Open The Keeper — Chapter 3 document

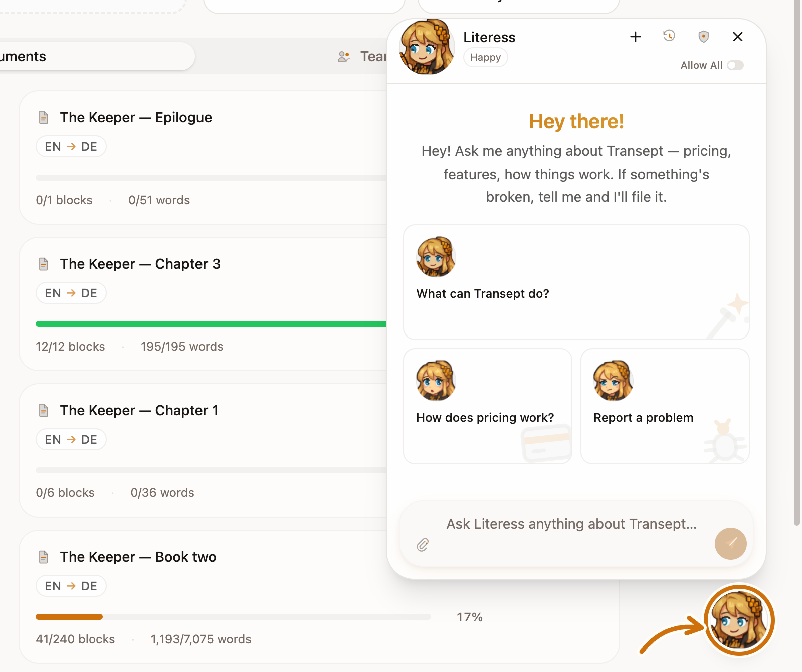pos(140,264)
